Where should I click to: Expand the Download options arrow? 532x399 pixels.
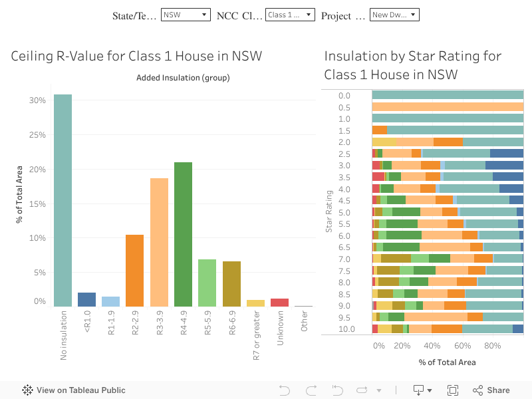pos(430,390)
